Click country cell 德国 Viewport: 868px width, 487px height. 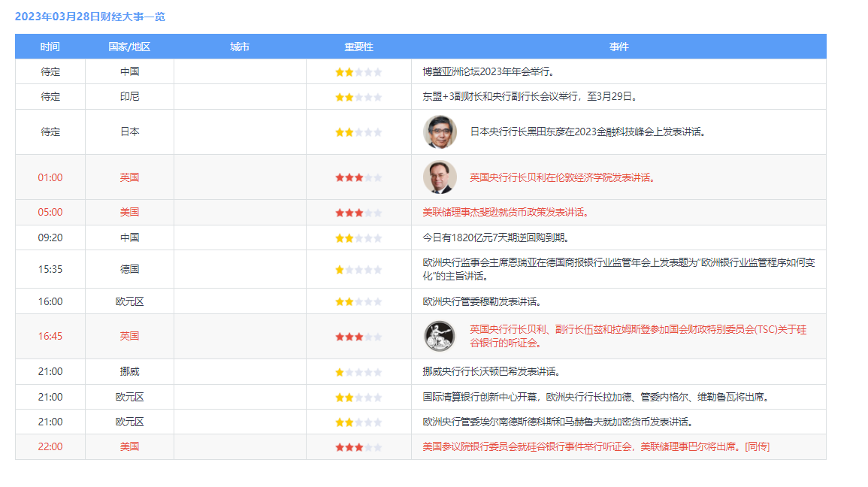tap(129, 269)
